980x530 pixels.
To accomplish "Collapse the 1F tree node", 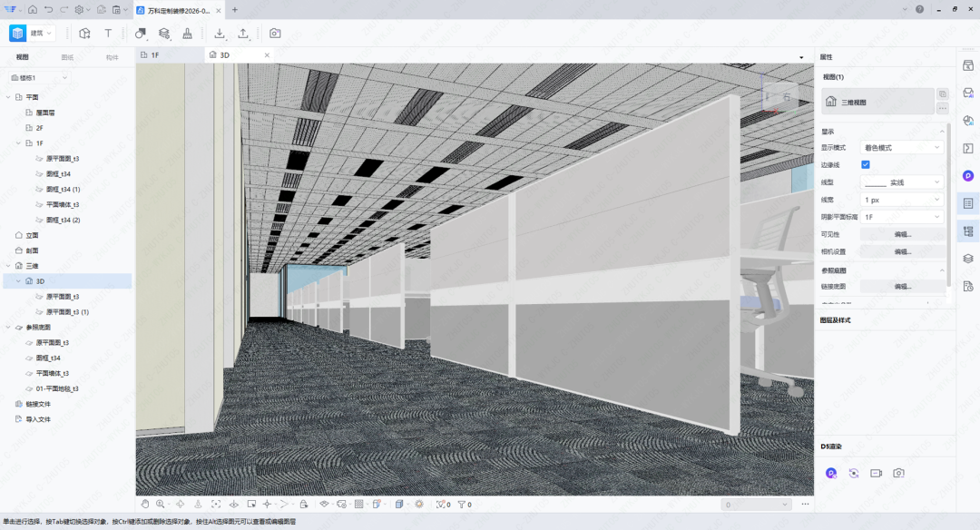I will 19,143.
